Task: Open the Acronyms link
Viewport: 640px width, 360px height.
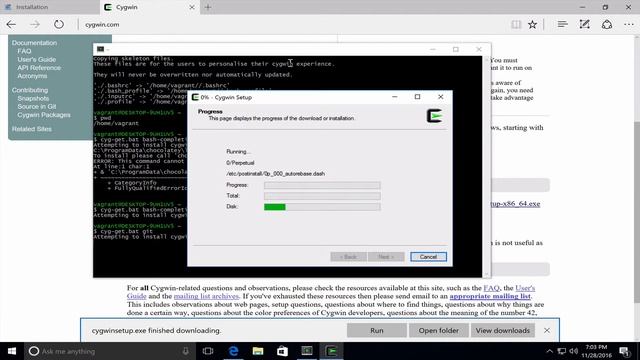Action: point(32,76)
